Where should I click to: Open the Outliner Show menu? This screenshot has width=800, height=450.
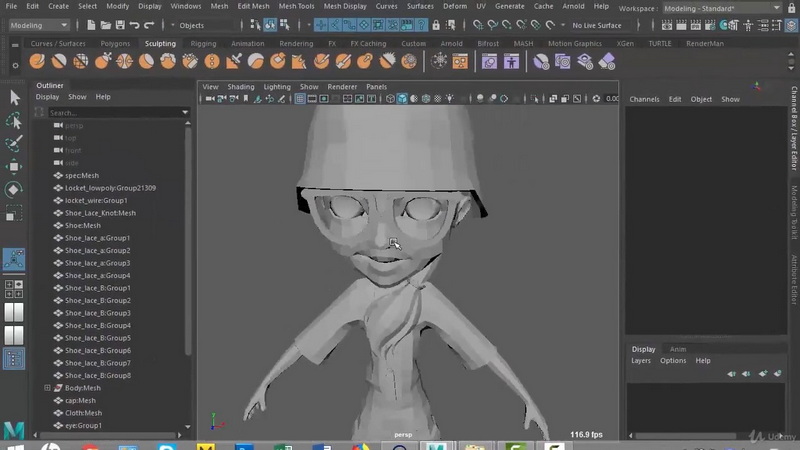point(78,96)
